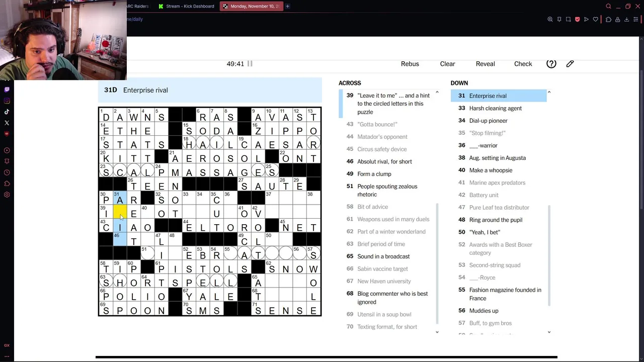Select Down clue 56 Muddies up
Screen dimensions: 644x362
tap(499, 311)
